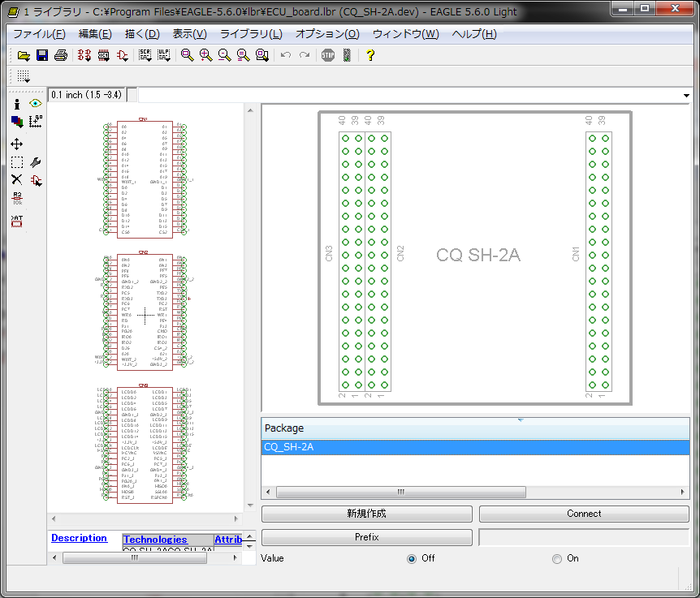
Task: Open the Package editor toolbar icon
Action: 104,55
